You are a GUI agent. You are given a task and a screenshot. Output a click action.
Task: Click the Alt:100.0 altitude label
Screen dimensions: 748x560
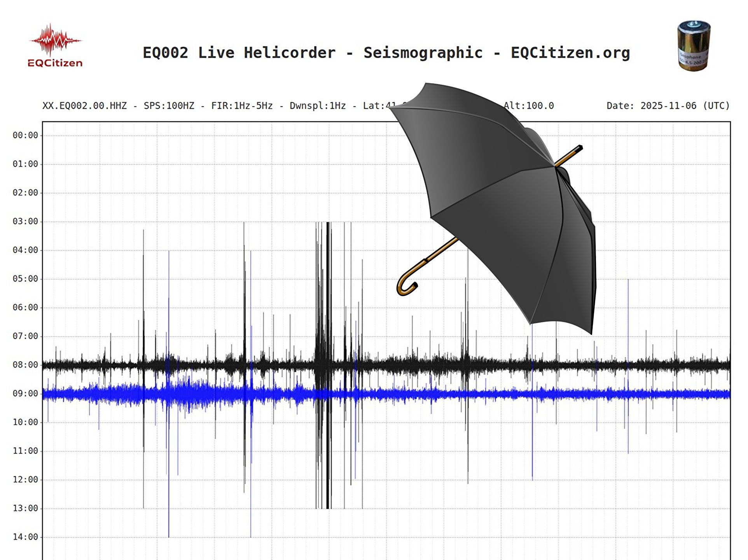[x=529, y=105]
